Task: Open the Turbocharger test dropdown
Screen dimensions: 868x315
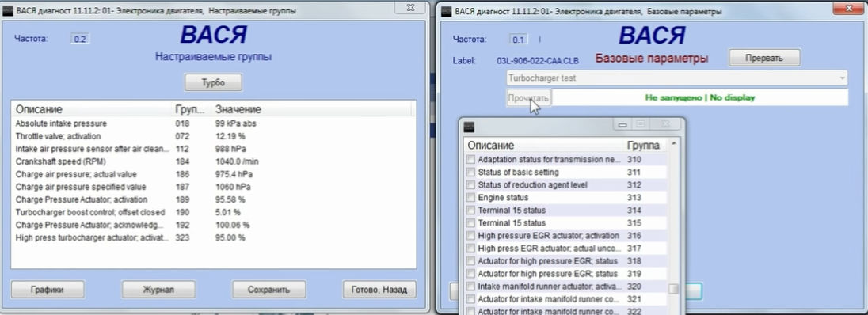Action: [677, 78]
